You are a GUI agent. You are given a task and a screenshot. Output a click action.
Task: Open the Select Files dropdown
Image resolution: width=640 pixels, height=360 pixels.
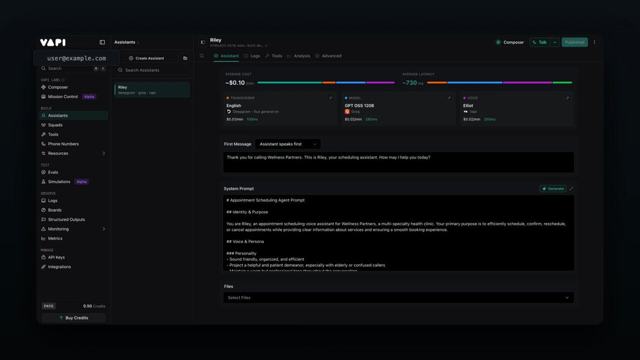click(398, 298)
